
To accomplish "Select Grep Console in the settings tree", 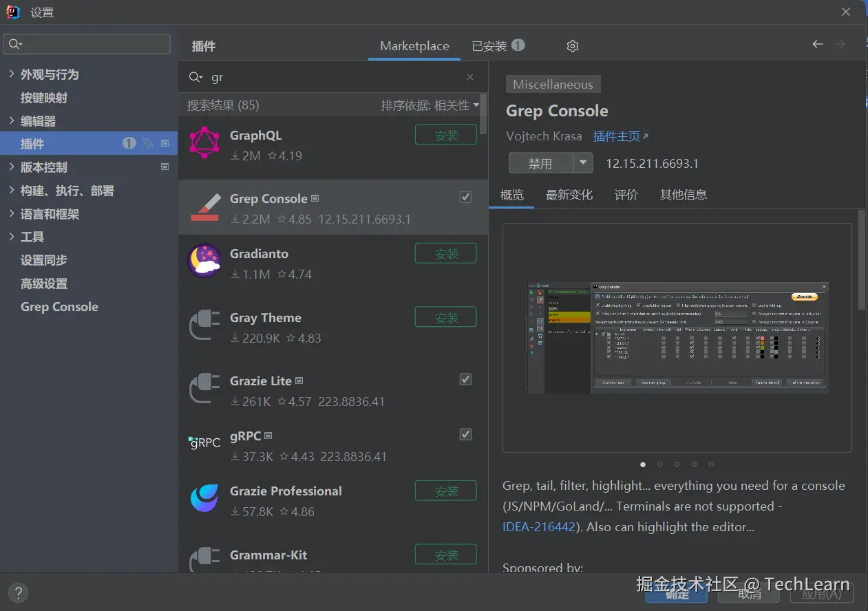I will pos(59,307).
